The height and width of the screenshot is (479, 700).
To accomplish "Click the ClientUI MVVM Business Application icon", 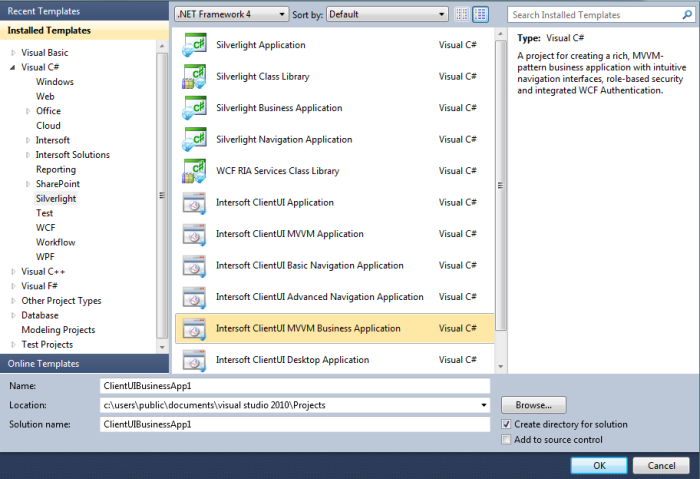I will point(194,329).
